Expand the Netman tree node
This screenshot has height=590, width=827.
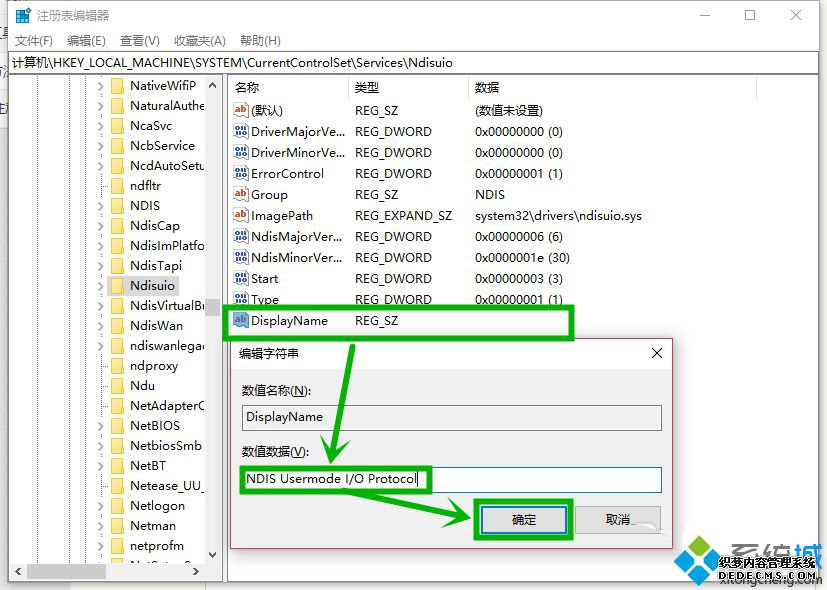pyautogui.click(x=100, y=526)
